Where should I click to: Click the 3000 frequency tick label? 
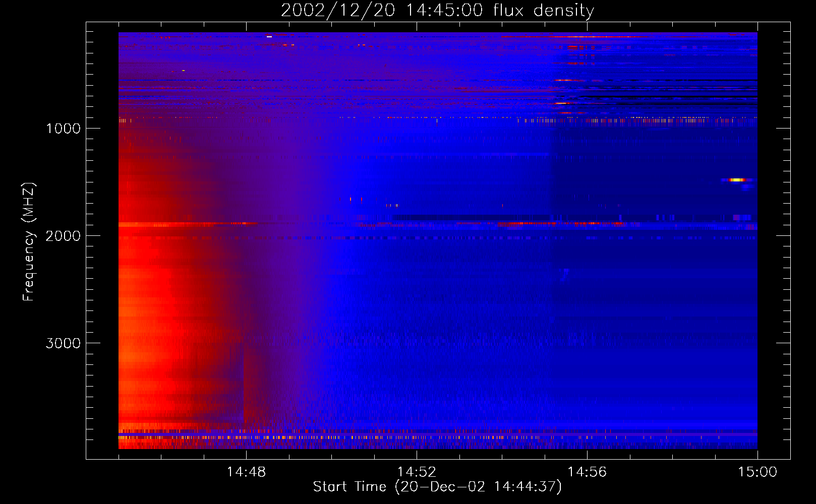(63, 343)
